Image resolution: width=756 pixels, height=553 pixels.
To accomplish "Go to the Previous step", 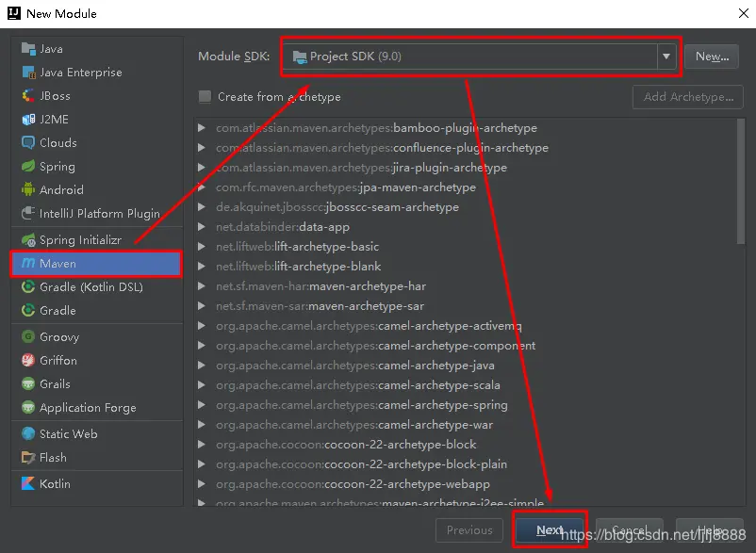I will tap(469, 530).
